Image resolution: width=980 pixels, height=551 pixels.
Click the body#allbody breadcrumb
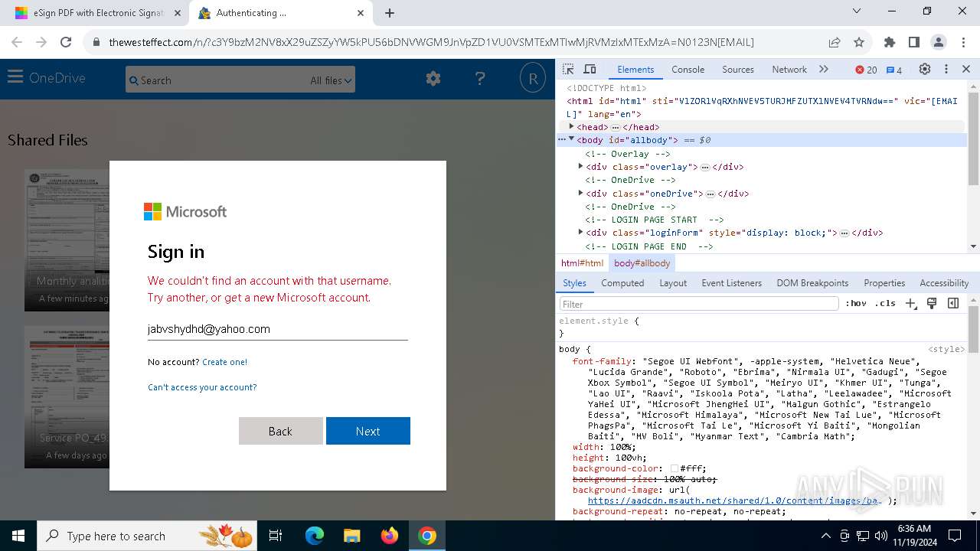[642, 262]
